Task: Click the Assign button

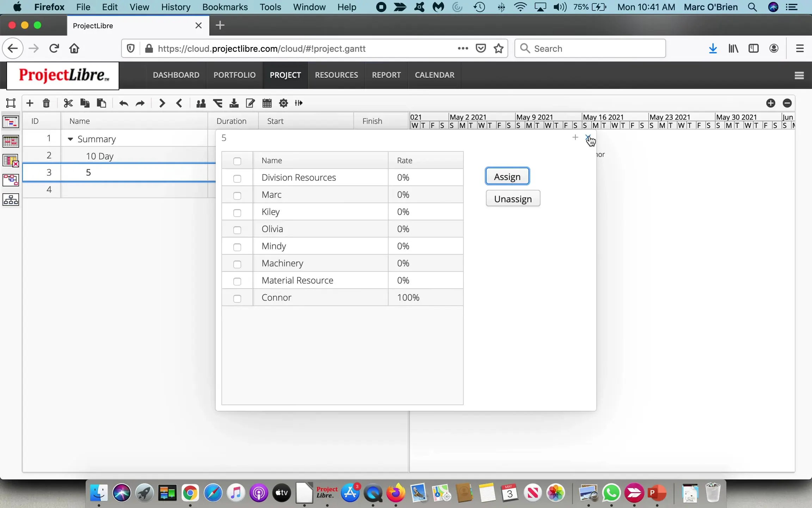Action: point(507,176)
